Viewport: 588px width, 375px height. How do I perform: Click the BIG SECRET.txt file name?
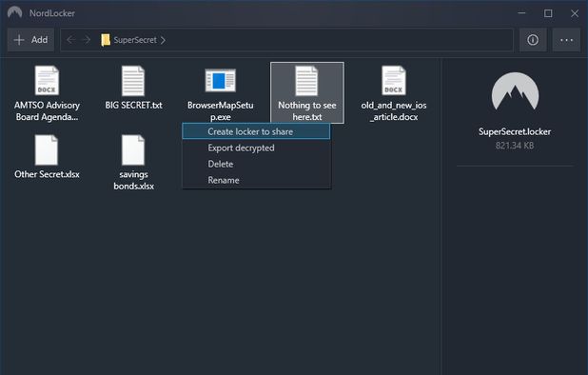click(133, 105)
